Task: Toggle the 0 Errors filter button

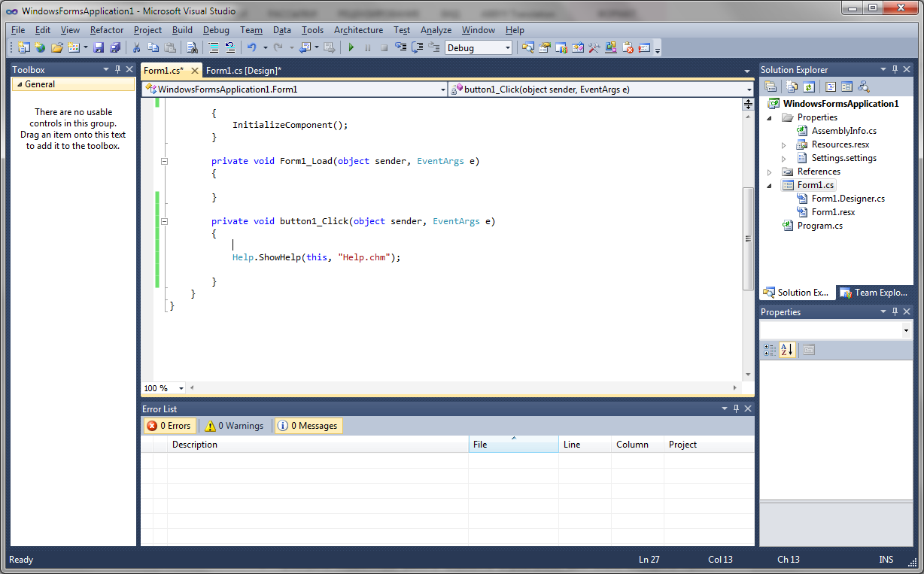Action: coord(169,426)
